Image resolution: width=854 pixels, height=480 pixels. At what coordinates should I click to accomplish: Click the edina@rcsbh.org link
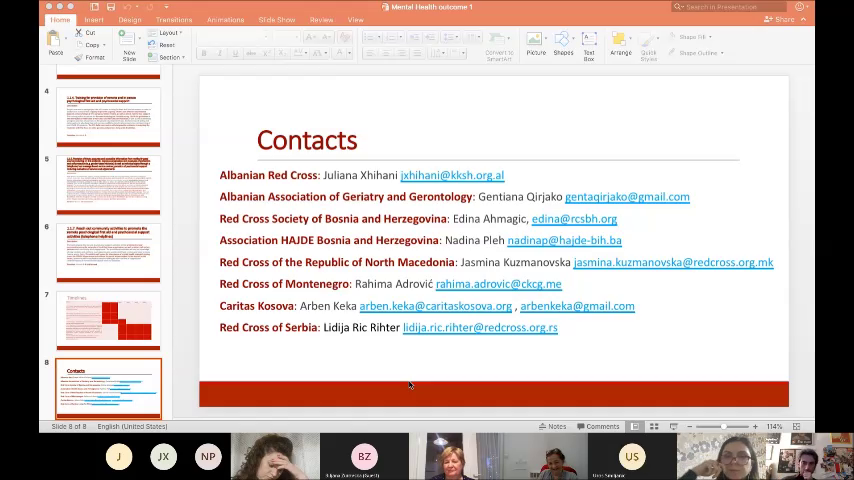coord(574,219)
